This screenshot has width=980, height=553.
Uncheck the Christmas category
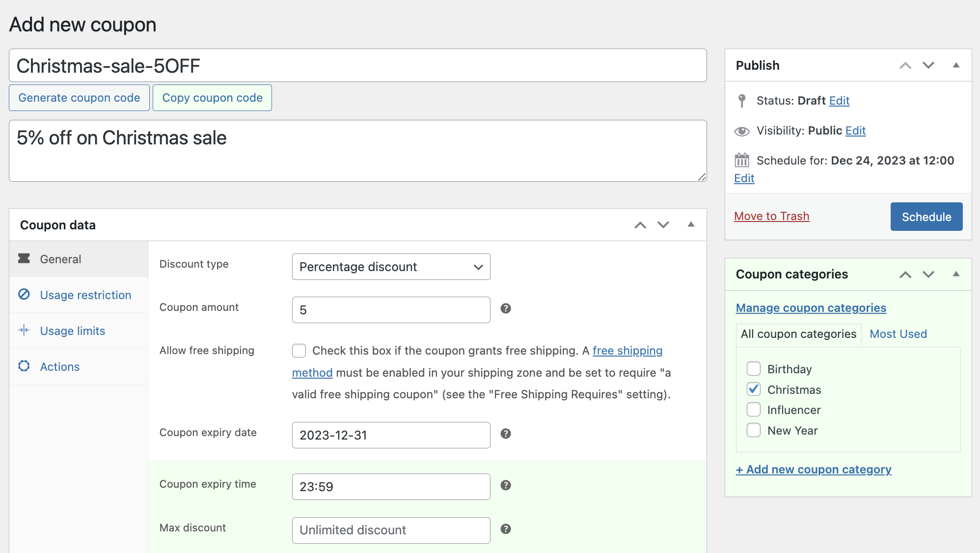(x=754, y=389)
